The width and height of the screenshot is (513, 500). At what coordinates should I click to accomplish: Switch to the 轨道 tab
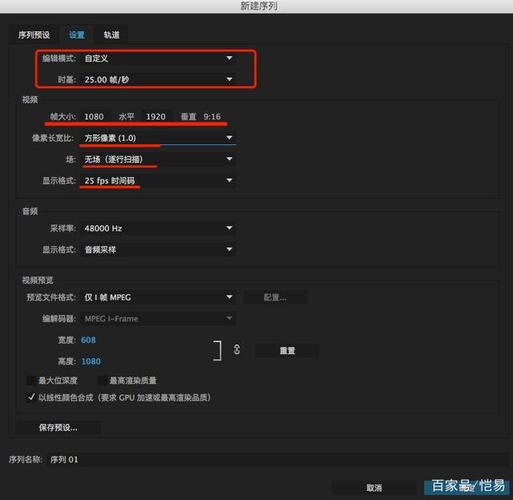click(111, 35)
